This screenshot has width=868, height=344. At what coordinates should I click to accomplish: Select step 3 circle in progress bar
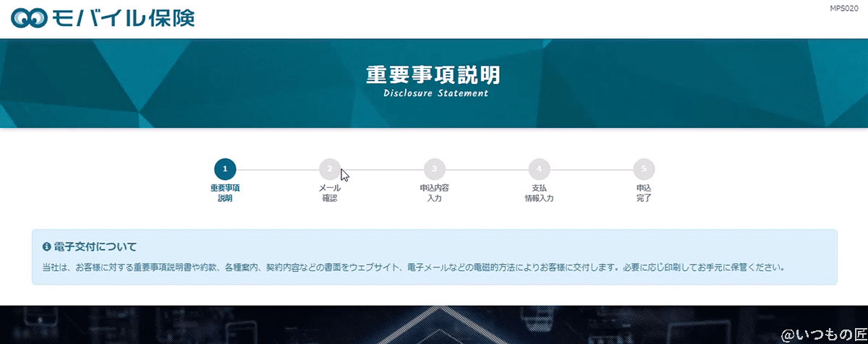pyautogui.click(x=434, y=169)
